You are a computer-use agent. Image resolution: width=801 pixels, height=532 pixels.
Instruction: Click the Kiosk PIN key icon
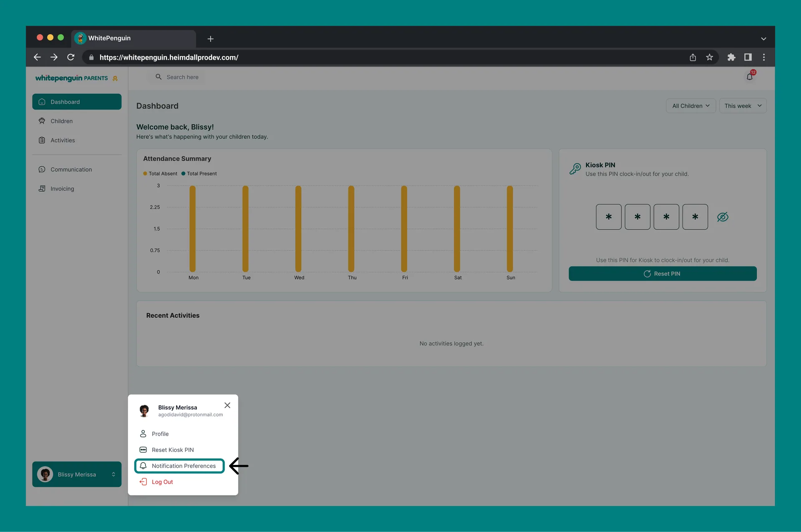tap(575, 169)
